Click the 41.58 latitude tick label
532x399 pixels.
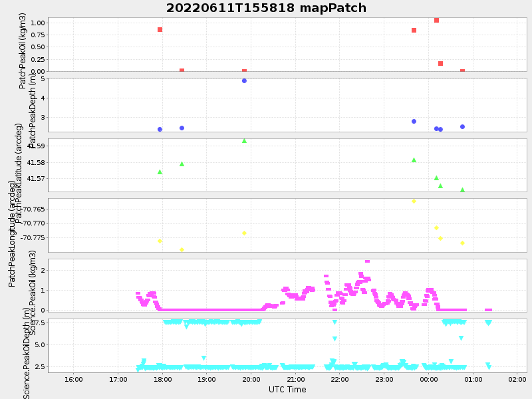coord(36,162)
